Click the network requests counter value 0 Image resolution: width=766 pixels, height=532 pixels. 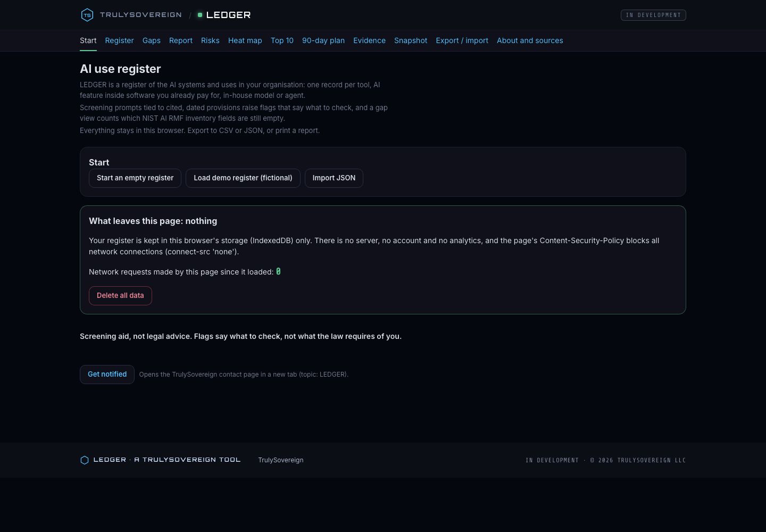click(278, 272)
